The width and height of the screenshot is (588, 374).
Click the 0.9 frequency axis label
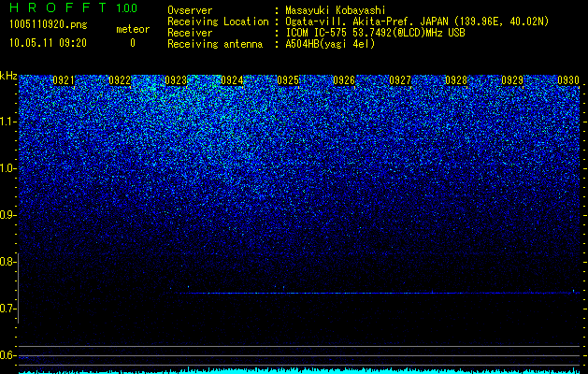pos(8,215)
